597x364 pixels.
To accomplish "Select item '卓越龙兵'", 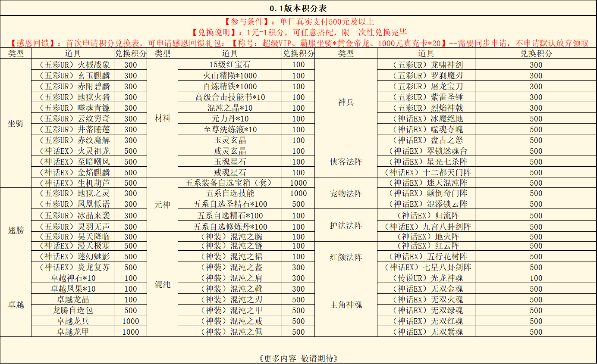I will (x=73, y=321).
